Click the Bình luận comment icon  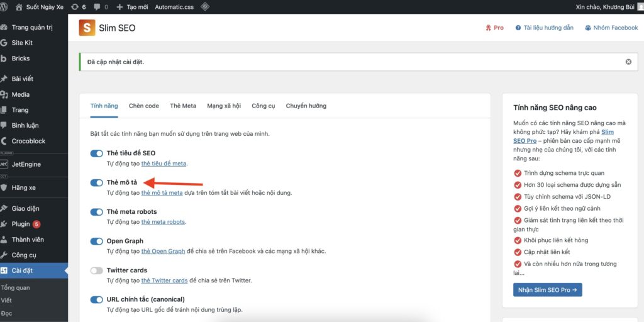4,125
